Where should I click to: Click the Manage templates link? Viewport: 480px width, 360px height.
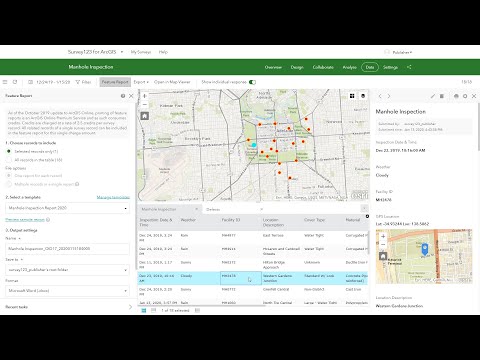(x=113, y=197)
